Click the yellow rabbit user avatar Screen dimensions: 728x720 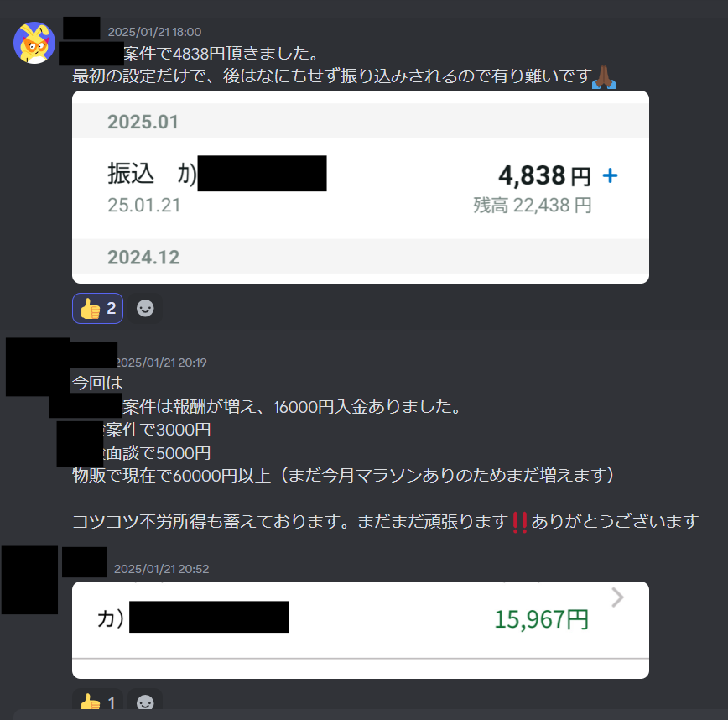click(34, 43)
